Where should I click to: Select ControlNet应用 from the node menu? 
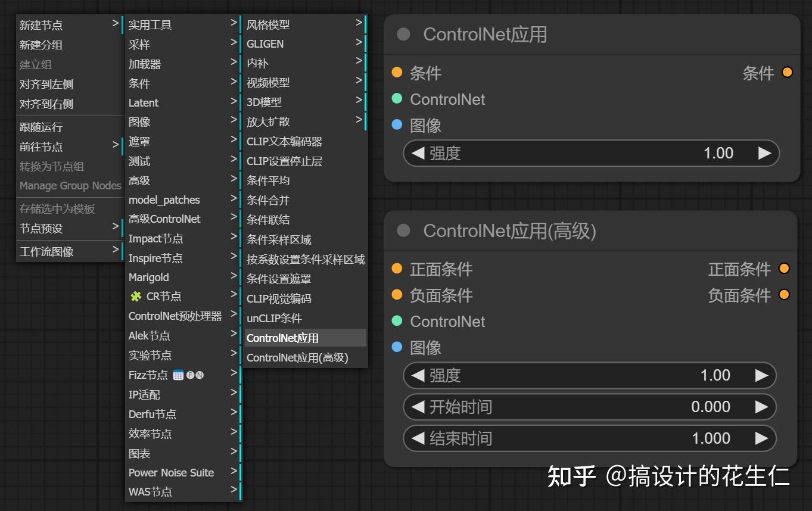[282, 338]
